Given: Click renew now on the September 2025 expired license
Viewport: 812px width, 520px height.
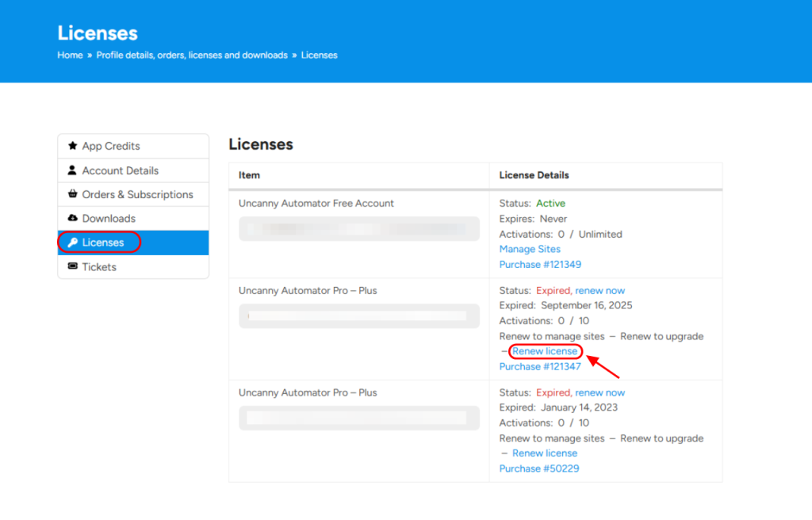Looking at the screenshot, I should [x=600, y=290].
